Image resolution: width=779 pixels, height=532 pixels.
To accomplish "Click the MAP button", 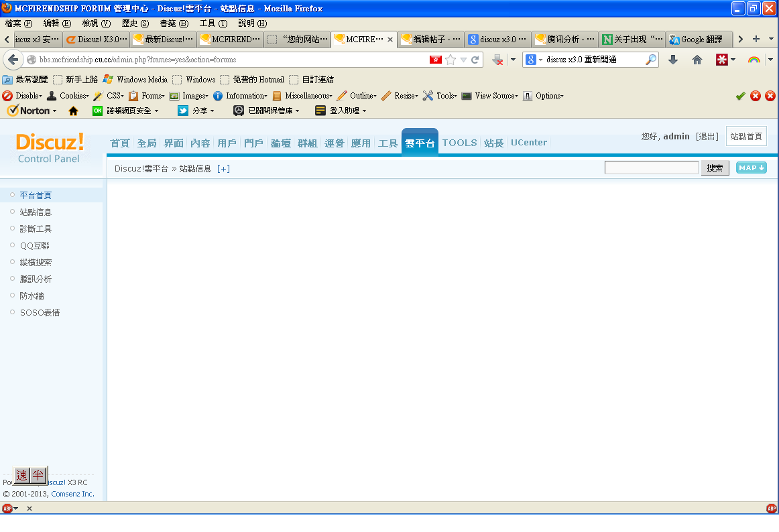I will 751,168.
